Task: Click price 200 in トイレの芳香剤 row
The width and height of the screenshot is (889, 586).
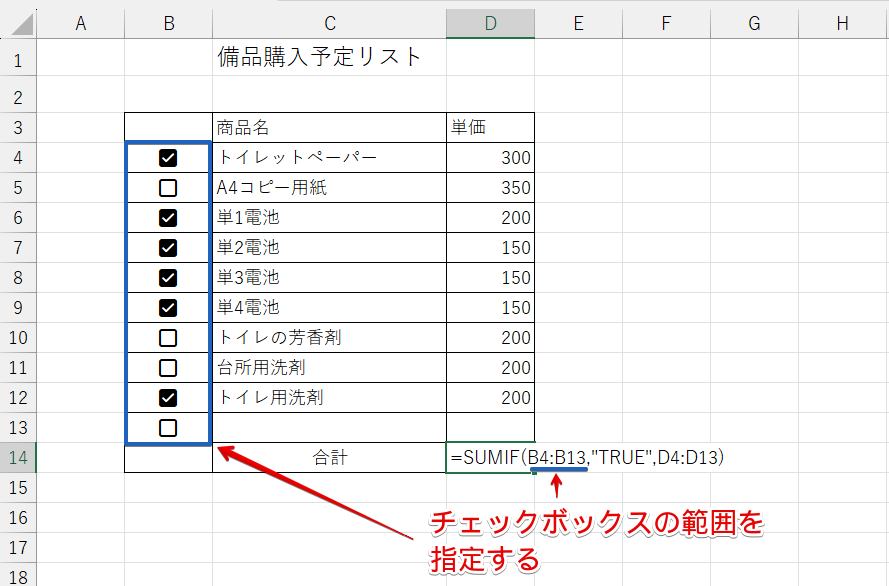Action: [x=490, y=338]
